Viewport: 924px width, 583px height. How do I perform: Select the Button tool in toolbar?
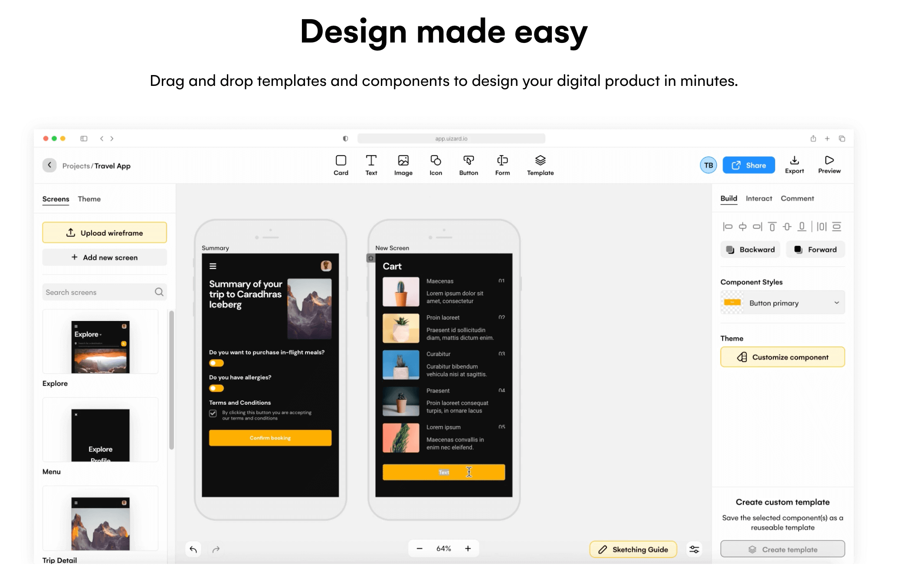pyautogui.click(x=469, y=165)
